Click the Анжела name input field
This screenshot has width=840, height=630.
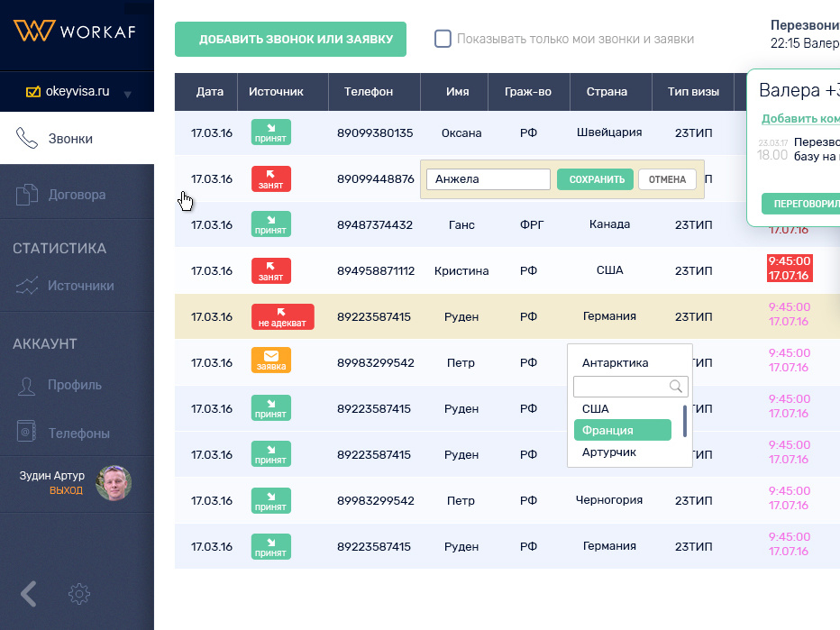tap(488, 178)
